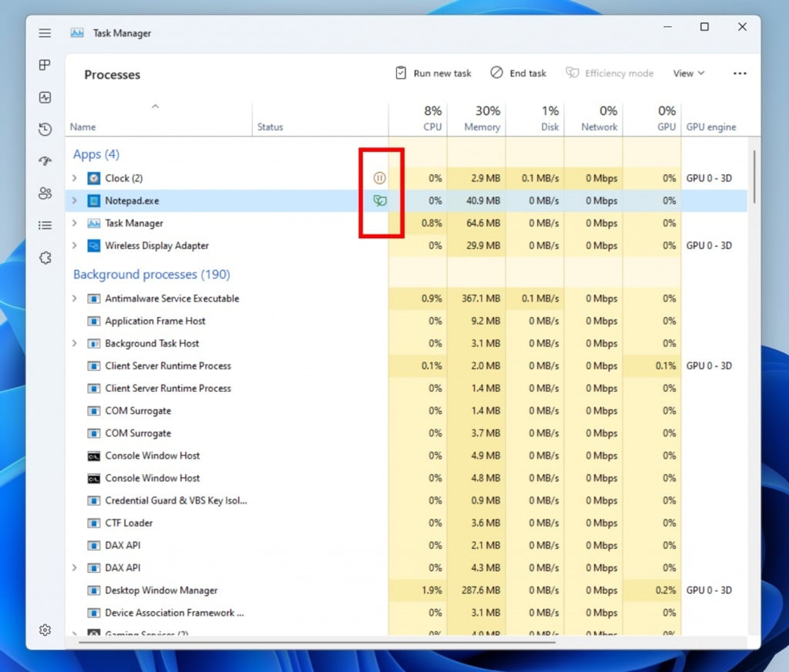Image resolution: width=789 pixels, height=672 pixels.
Task: Select the CTF Loader row
Action: coord(406,523)
